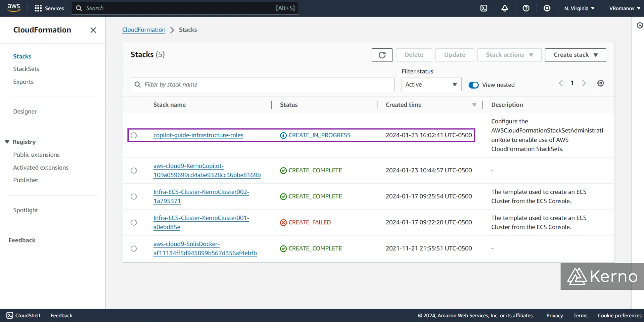The image size is (644, 322).
Task: Click Feedback in the sidebar
Action: click(22, 240)
